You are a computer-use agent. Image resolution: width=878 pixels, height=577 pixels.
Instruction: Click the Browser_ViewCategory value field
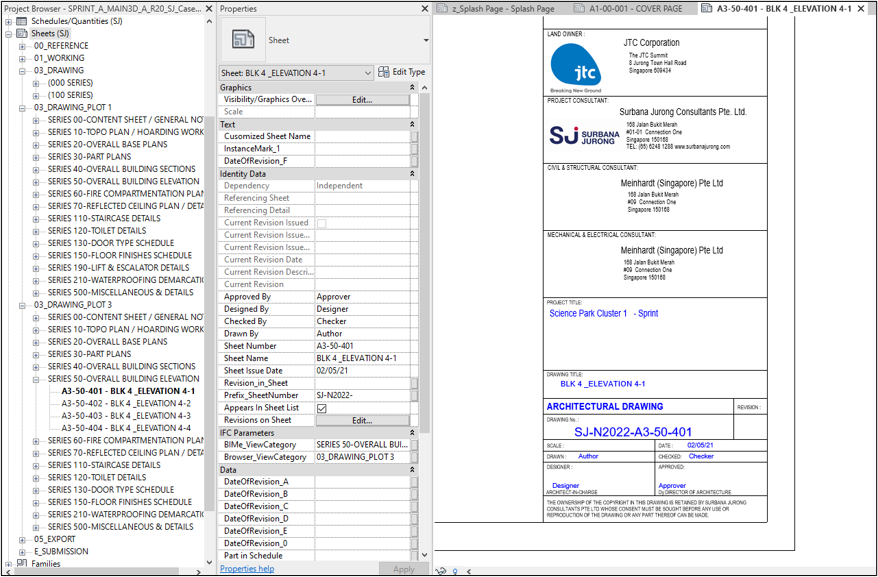click(363, 457)
